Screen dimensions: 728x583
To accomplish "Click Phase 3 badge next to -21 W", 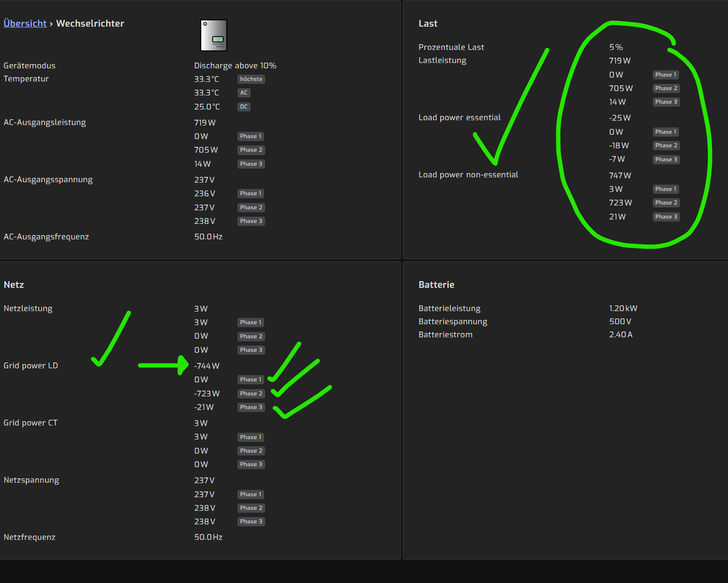I will pyautogui.click(x=251, y=407).
